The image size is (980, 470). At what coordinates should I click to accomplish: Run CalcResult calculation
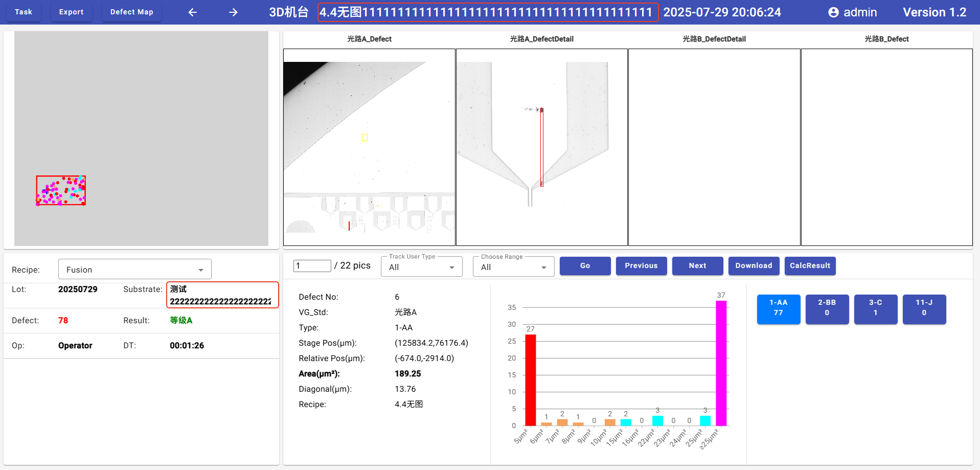[810, 265]
